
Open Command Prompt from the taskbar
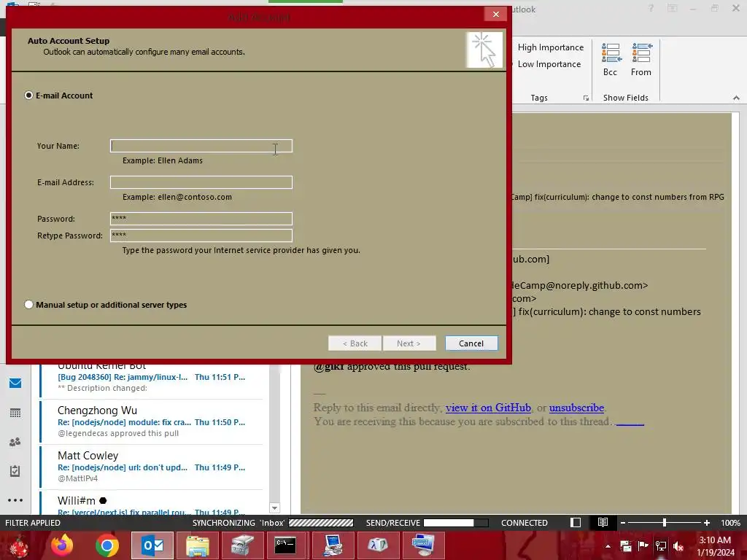click(285, 546)
